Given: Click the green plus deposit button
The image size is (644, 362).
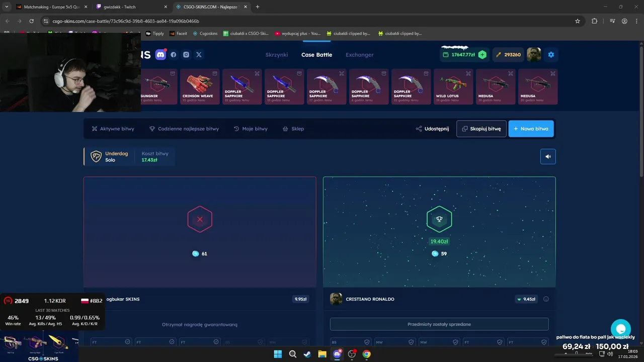Looking at the screenshot, I should coord(482,55).
